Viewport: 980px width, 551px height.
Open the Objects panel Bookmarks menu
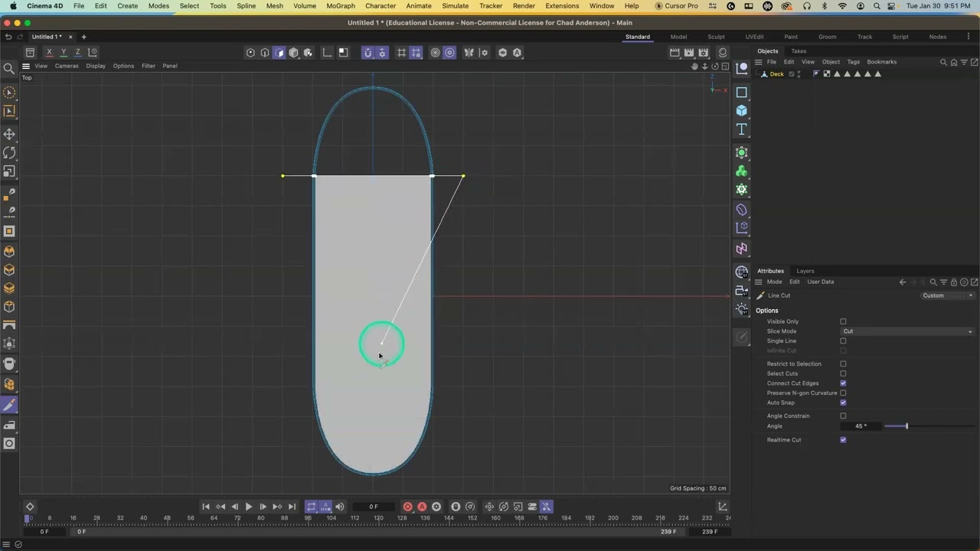(x=882, y=62)
